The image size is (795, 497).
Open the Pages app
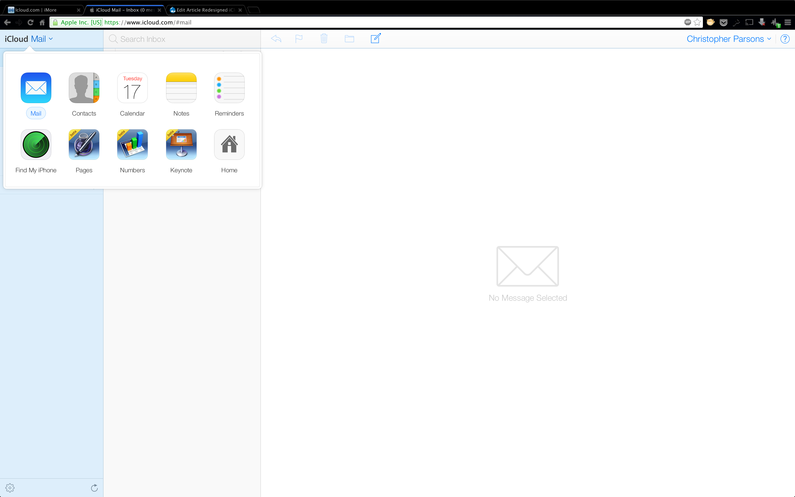(x=84, y=145)
